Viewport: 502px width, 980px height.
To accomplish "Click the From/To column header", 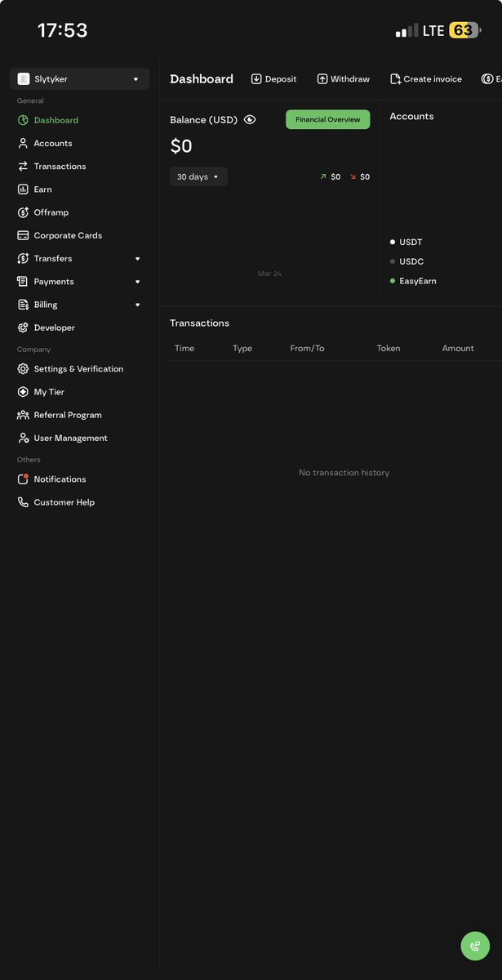I will click(x=307, y=348).
